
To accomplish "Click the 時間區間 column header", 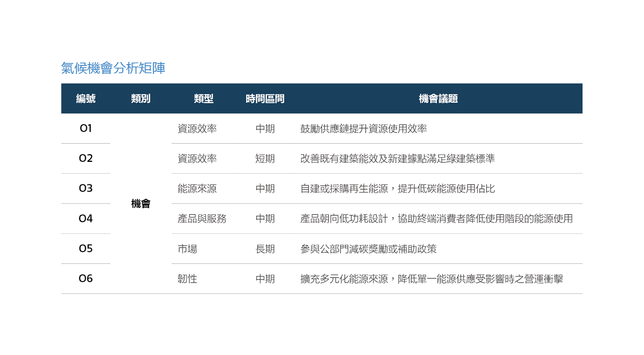I will pos(265,99).
